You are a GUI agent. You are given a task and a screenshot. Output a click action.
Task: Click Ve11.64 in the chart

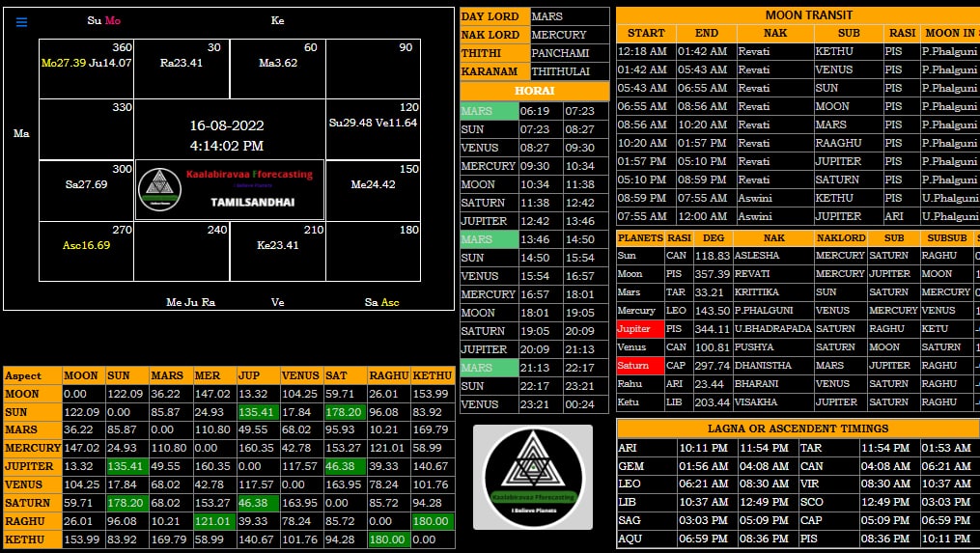click(x=396, y=124)
